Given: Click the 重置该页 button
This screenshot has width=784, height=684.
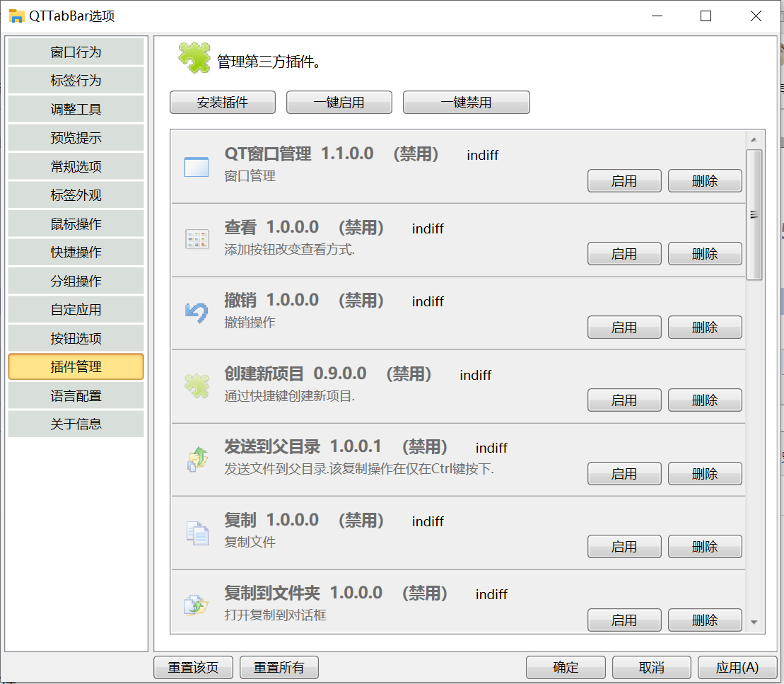Looking at the screenshot, I should tap(193, 668).
